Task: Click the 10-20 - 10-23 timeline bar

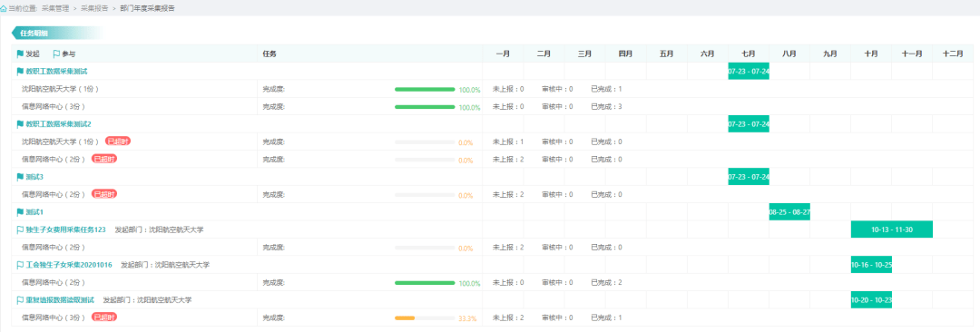Action: pos(871,300)
